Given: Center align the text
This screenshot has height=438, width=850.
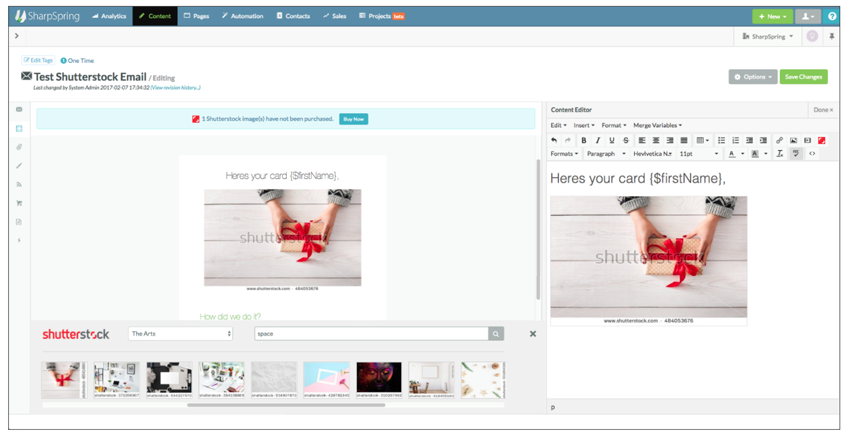Looking at the screenshot, I should point(655,140).
